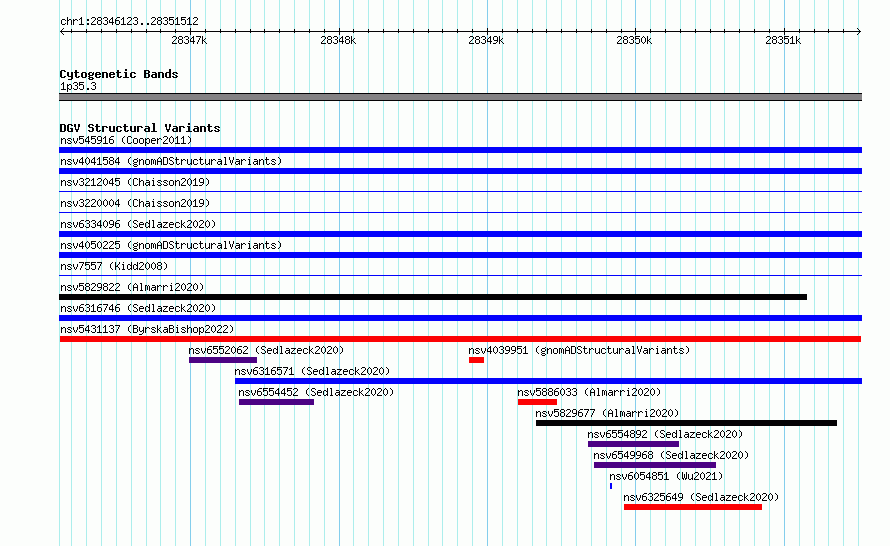Click the black bar of nsv5829822

click(433, 297)
